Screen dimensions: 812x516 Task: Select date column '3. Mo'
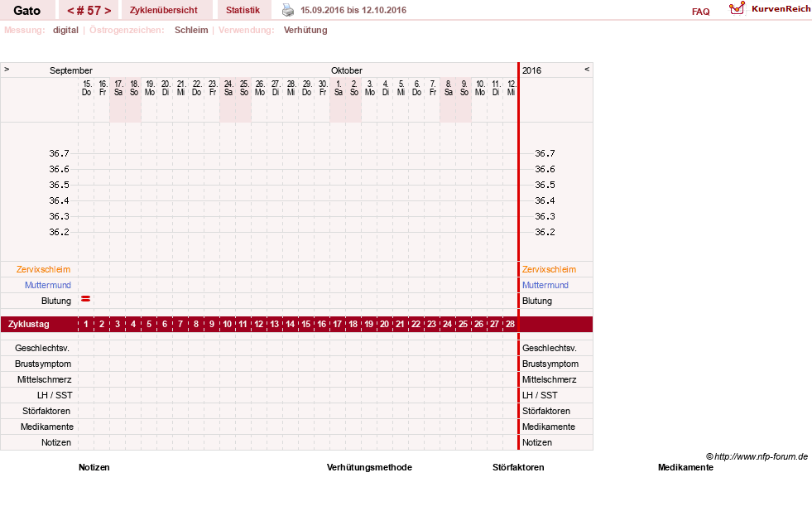point(370,88)
